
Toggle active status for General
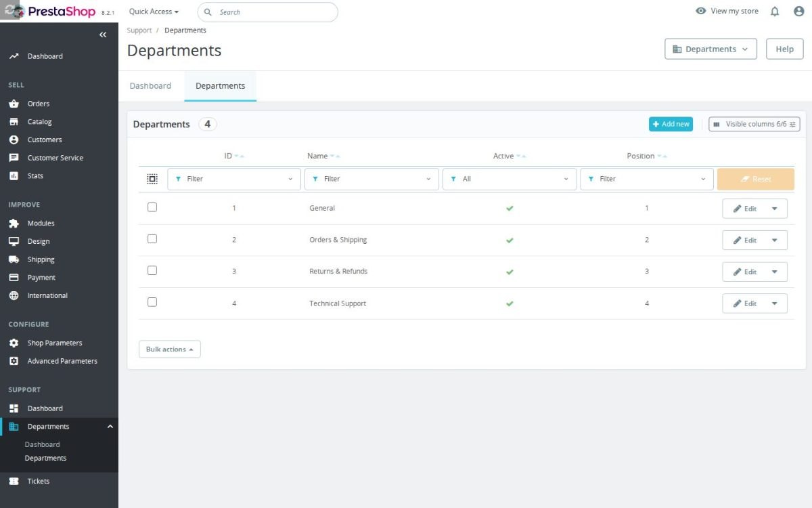[510, 209]
